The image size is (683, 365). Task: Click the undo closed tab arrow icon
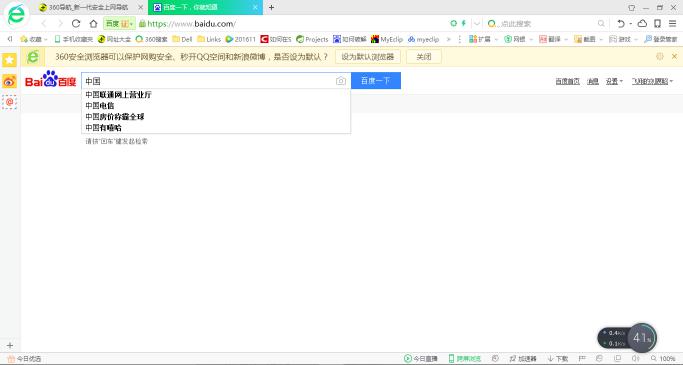click(621, 23)
